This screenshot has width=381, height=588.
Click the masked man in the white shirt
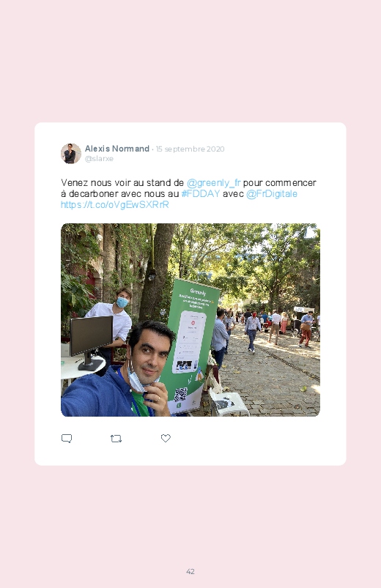tap(113, 322)
